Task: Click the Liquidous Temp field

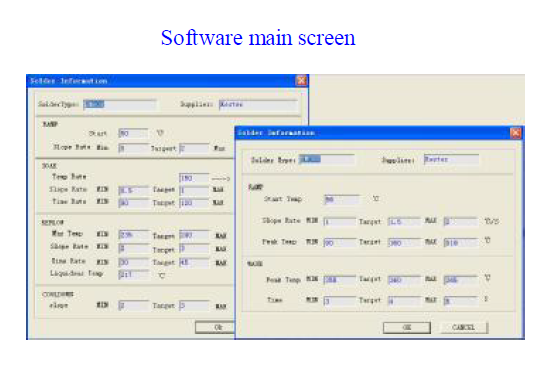Action: pyautogui.click(x=134, y=274)
